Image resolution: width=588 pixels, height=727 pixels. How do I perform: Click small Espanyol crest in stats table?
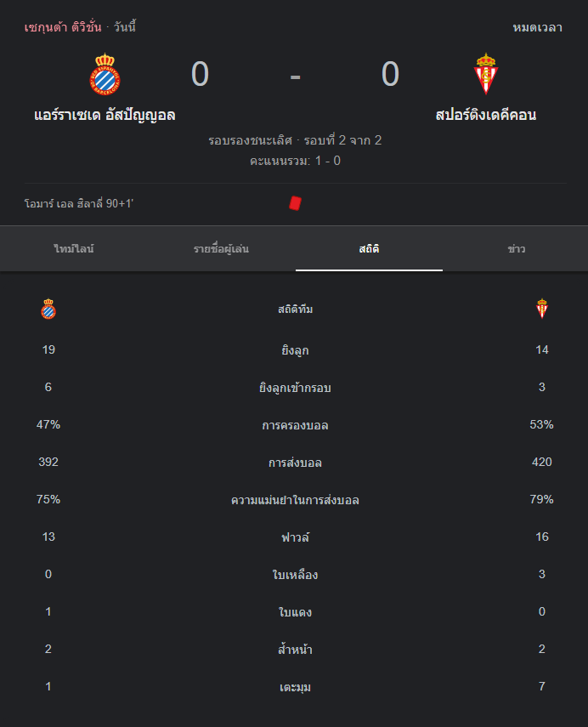48,310
